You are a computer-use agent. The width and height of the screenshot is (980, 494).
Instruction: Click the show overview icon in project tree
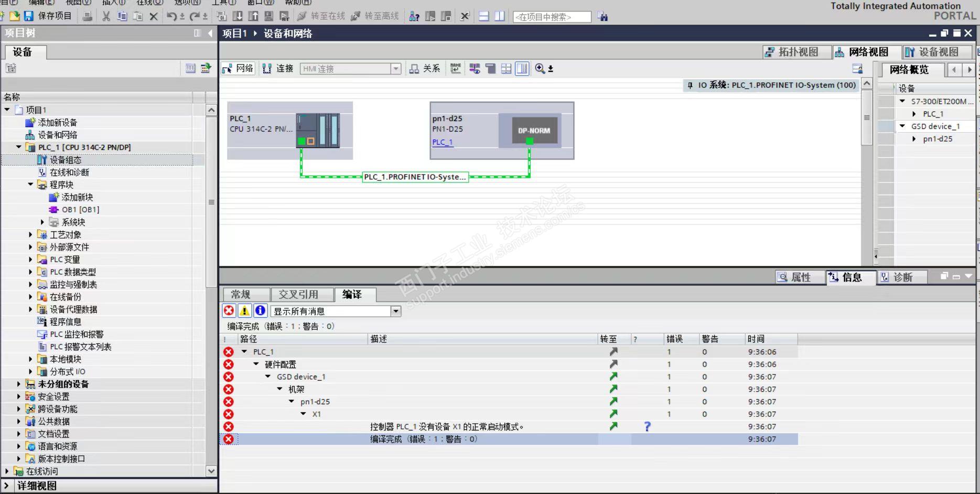tap(191, 68)
